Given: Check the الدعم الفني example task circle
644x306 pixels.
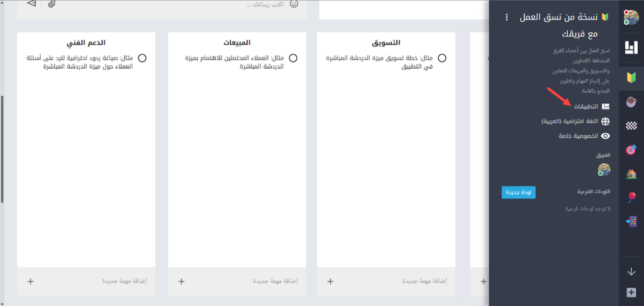Looking at the screenshot, I should coord(142,58).
